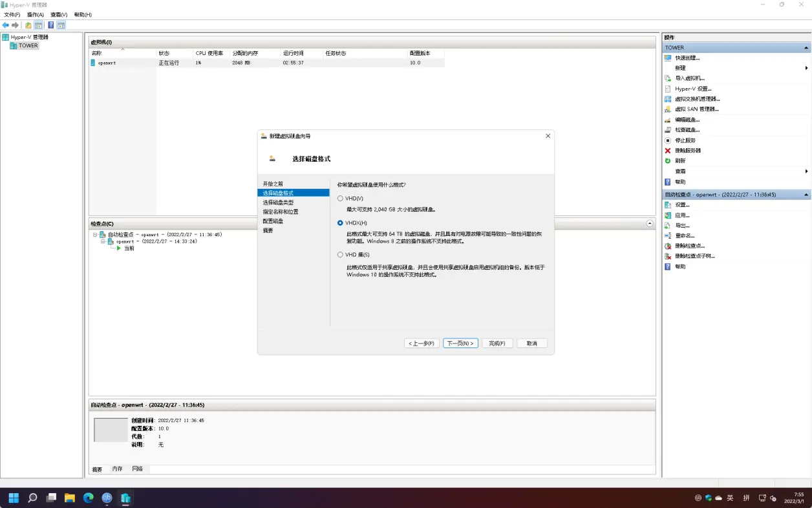The height and width of the screenshot is (508, 812).
Task: Click 停止服务 action
Action: tap(685, 140)
